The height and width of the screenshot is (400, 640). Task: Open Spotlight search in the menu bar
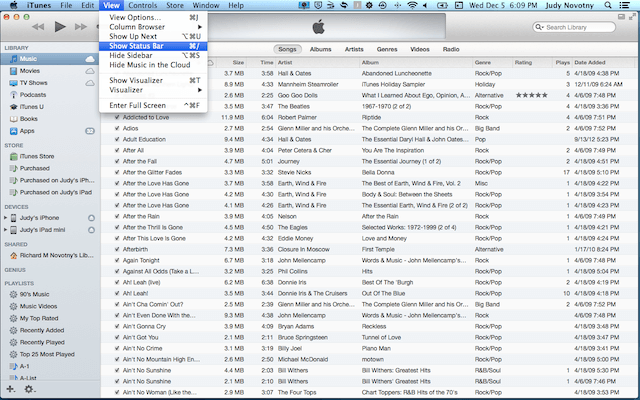[x=608, y=5]
